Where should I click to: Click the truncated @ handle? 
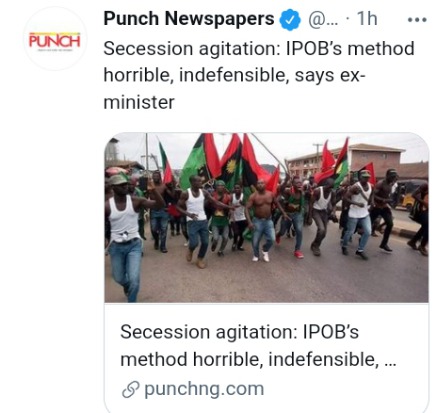323,19
